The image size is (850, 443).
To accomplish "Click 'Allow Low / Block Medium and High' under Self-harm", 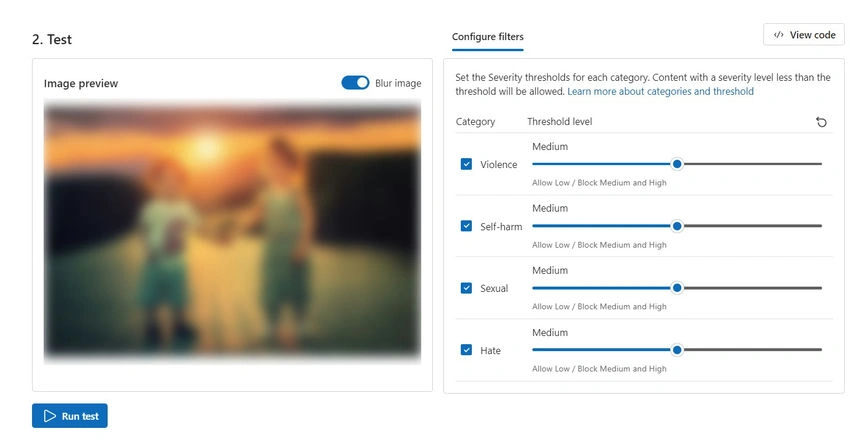I will coord(599,245).
